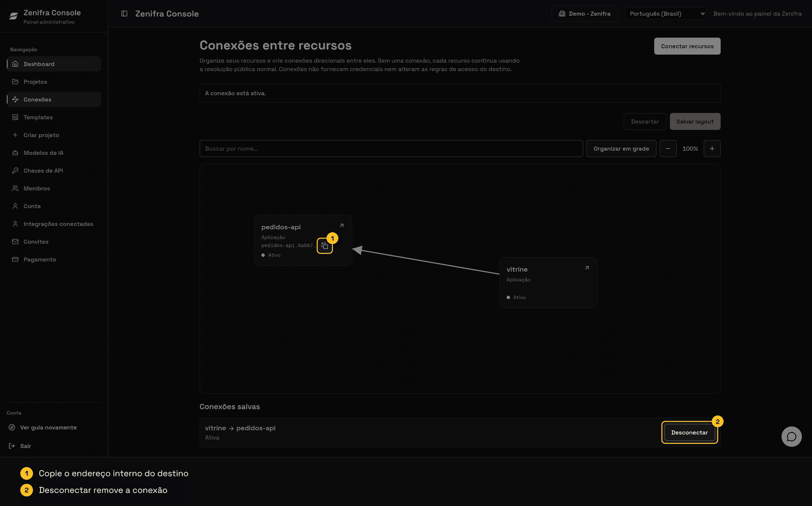Copy the pedidos-api internal address
Screen dimensions: 812x506
pyautogui.click(x=325, y=246)
